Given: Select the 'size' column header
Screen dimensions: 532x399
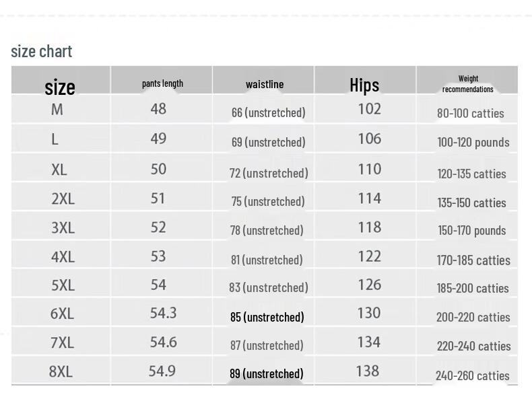Looking at the screenshot, I should pyautogui.click(x=60, y=87).
